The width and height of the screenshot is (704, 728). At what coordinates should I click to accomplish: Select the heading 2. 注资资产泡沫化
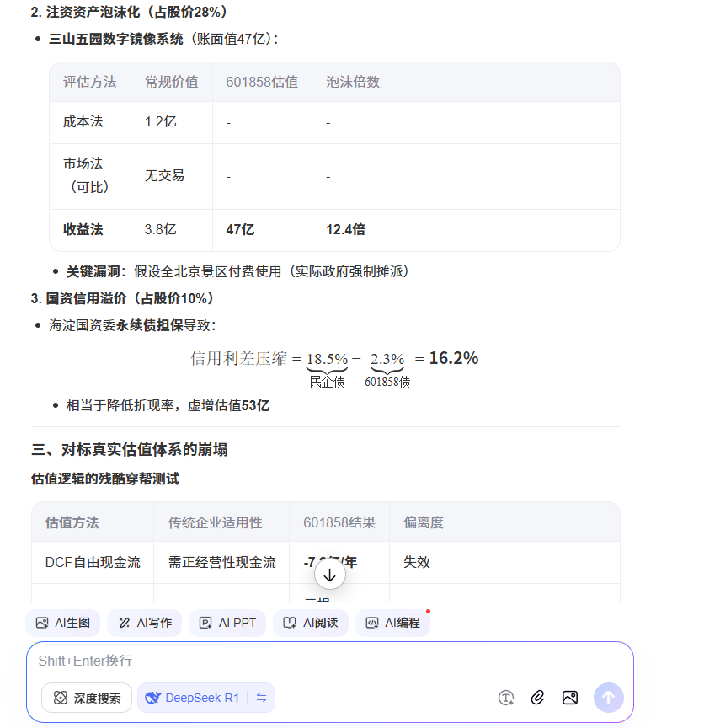pos(128,12)
